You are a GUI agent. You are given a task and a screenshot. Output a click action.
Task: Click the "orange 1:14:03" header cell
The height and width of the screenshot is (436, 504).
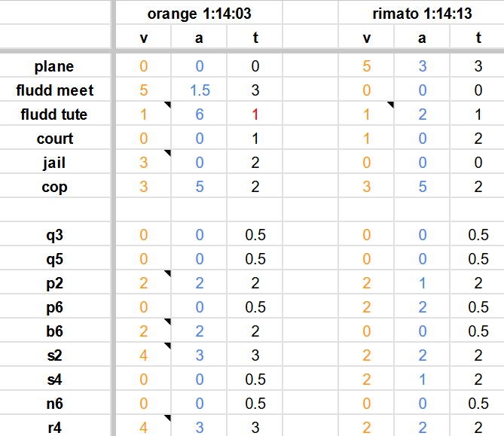199,12
